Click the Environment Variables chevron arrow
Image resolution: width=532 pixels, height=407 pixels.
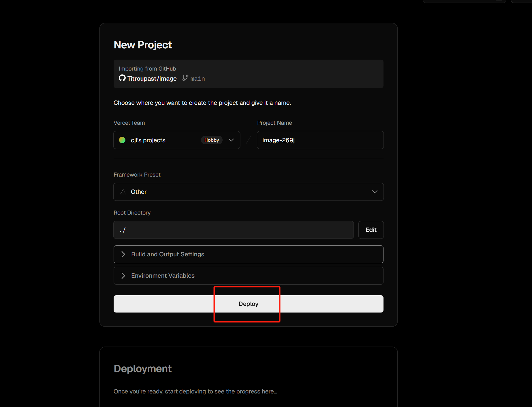pyautogui.click(x=123, y=276)
